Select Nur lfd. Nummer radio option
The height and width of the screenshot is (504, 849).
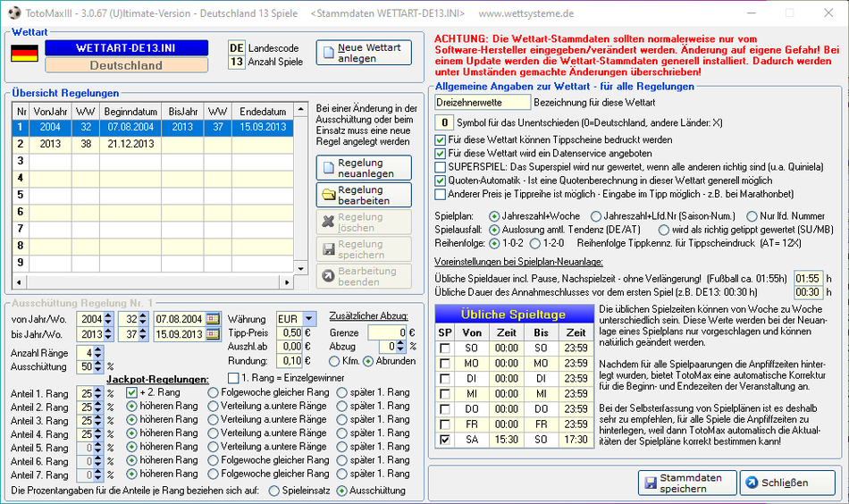coord(752,216)
